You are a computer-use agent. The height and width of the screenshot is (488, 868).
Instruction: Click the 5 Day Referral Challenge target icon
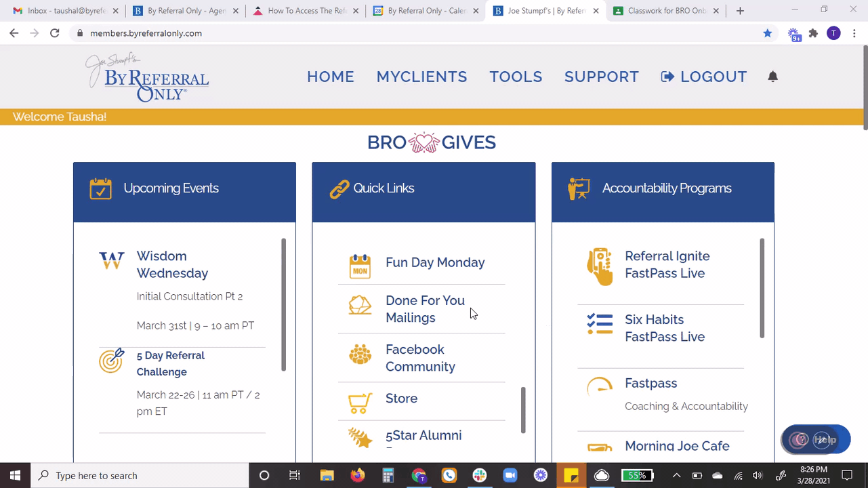(x=112, y=361)
